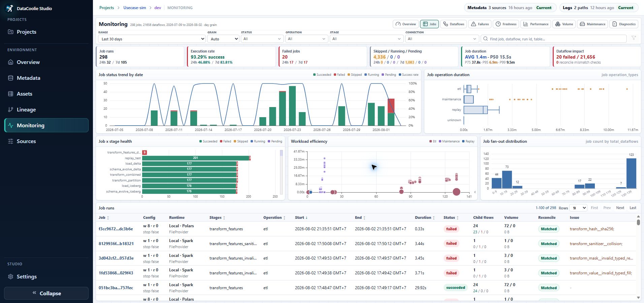Open the Connection filter dropdown
The width and height of the screenshot is (644, 303).
[x=442, y=39]
